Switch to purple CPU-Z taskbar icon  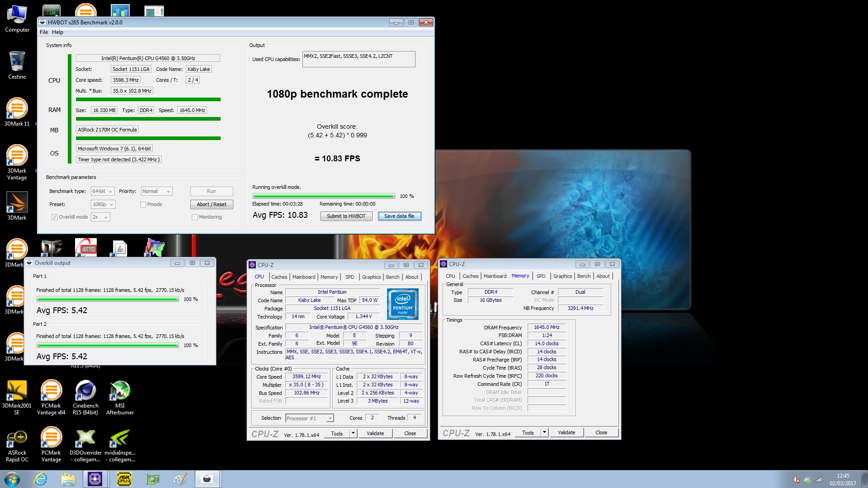(95, 479)
